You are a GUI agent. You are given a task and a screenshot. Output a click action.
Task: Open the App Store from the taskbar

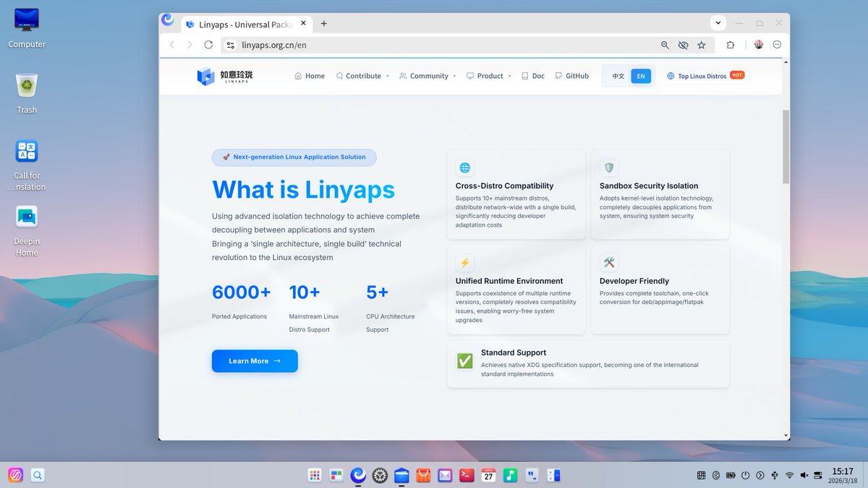click(x=423, y=475)
